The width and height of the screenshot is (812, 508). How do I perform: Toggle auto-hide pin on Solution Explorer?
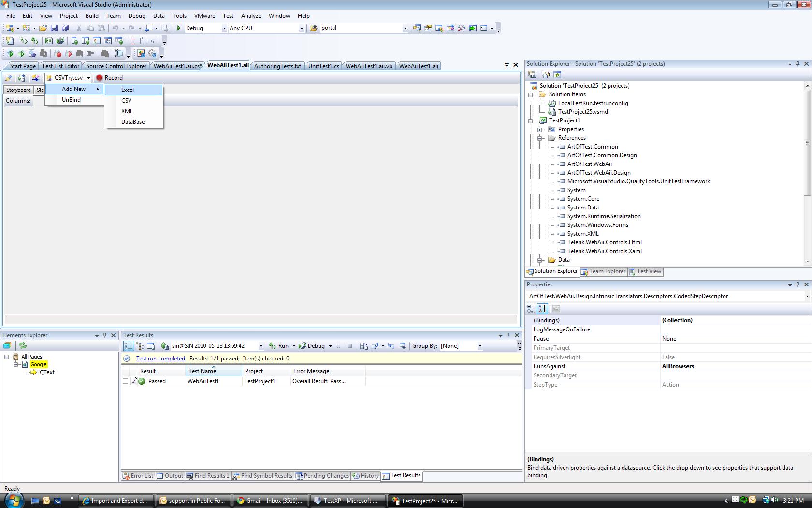(x=797, y=64)
